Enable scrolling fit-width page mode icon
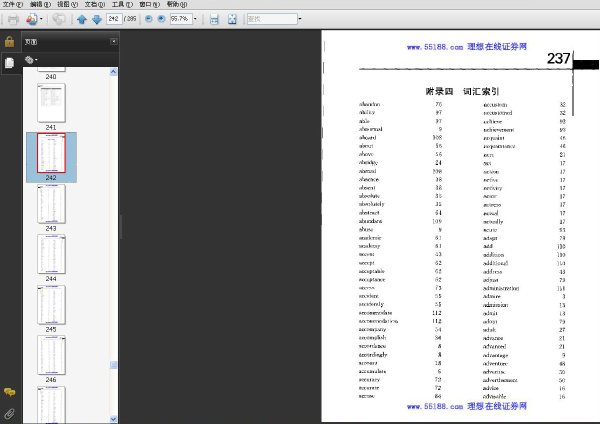 [214, 19]
